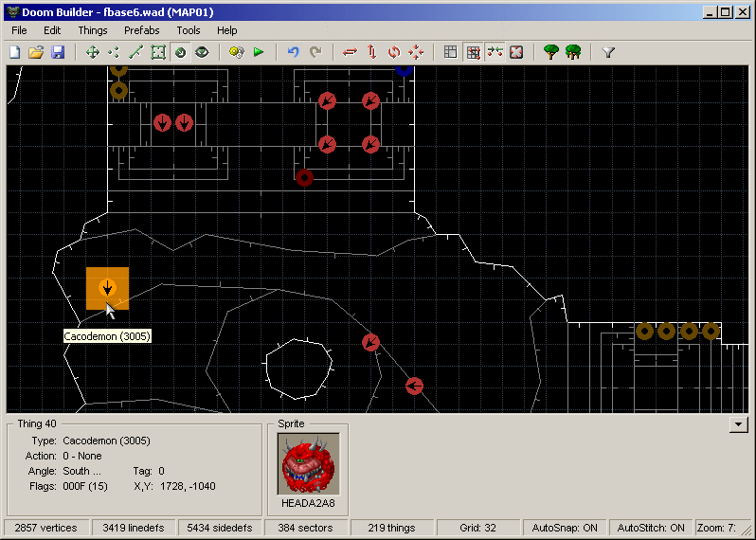The width and height of the screenshot is (756, 540).
Task: Enter 3D mode with the eye icon
Action: pyautogui.click(x=202, y=52)
